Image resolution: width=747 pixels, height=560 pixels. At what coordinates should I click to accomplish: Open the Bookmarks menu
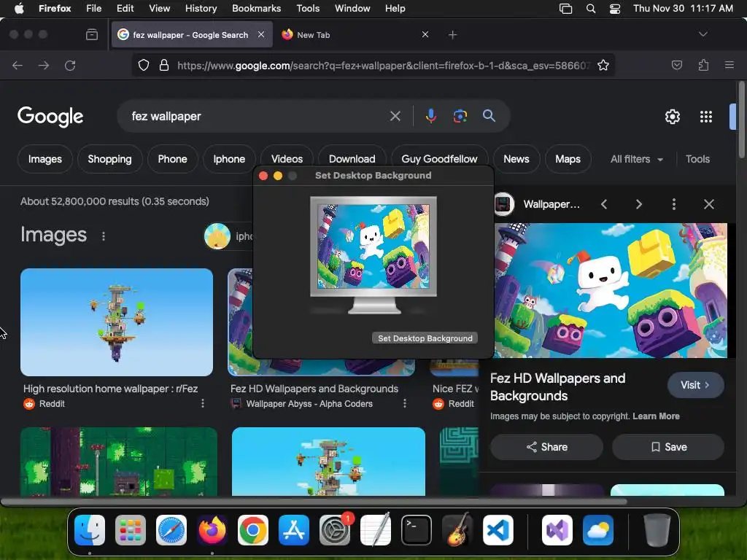pyautogui.click(x=256, y=8)
